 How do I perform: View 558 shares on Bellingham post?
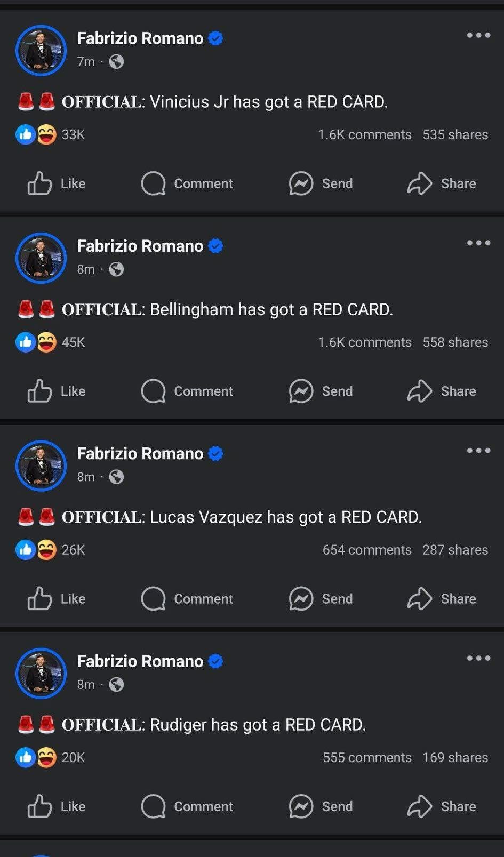tap(455, 342)
